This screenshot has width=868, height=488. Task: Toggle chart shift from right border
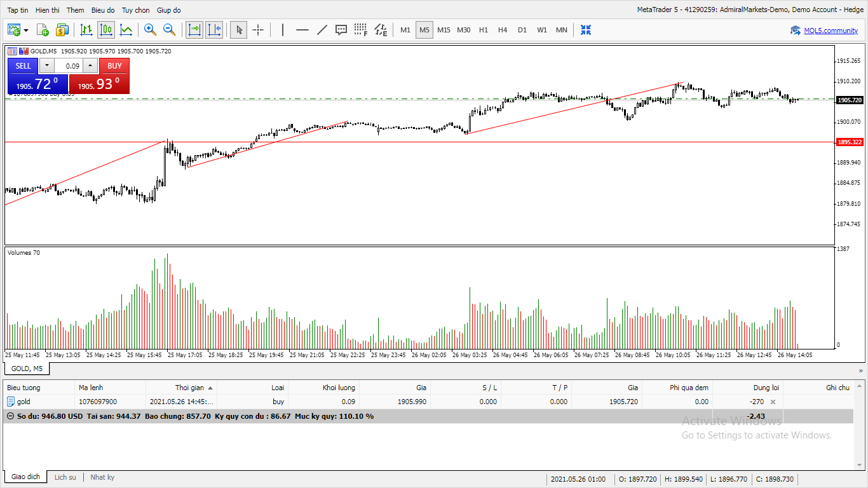(214, 30)
